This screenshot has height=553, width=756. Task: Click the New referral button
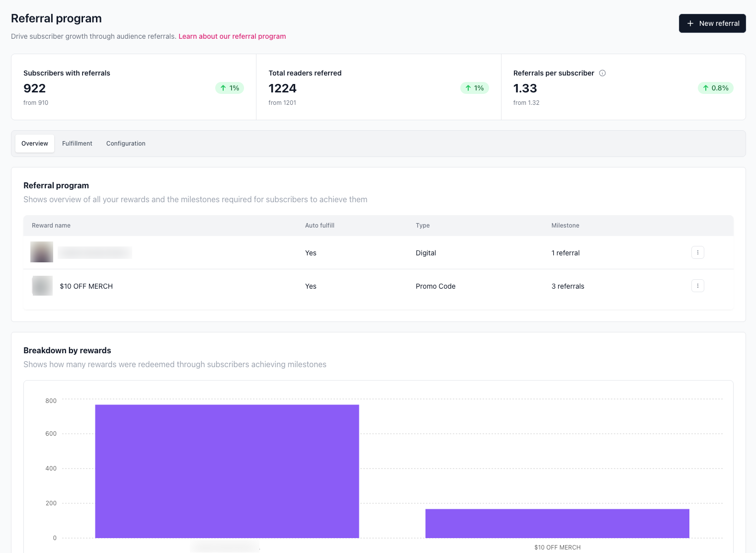point(712,23)
